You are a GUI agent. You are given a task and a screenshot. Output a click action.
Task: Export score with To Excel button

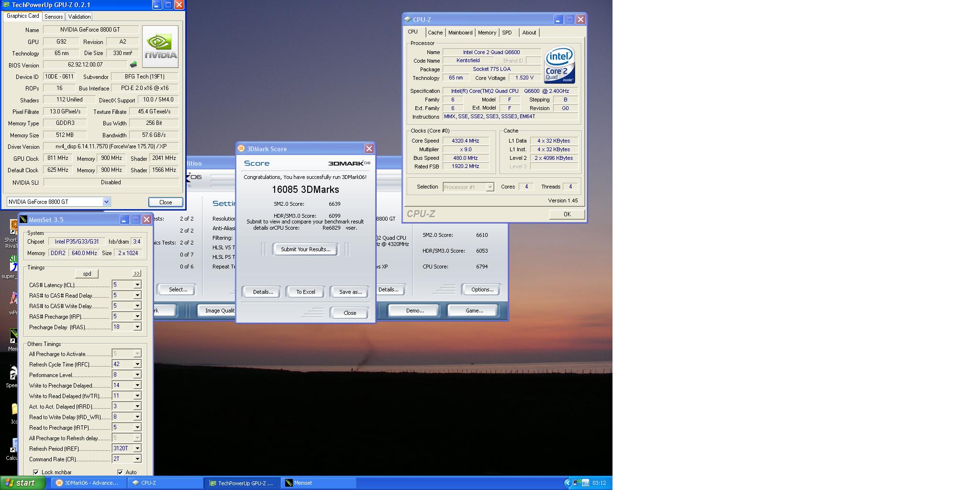point(305,292)
